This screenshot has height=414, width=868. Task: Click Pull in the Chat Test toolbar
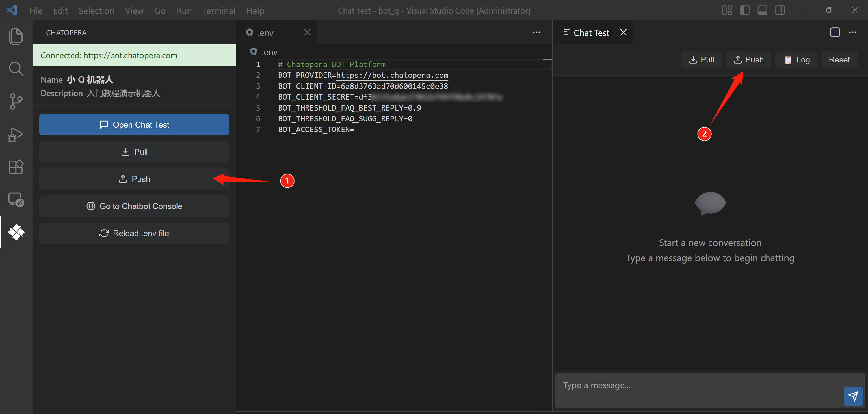[701, 60]
